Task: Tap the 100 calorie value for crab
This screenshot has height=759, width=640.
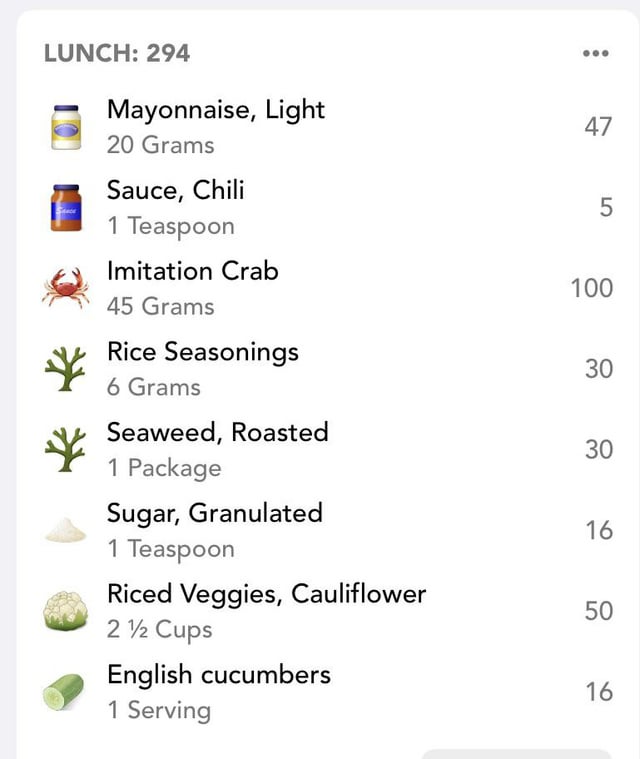Action: pyautogui.click(x=592, y=288)
